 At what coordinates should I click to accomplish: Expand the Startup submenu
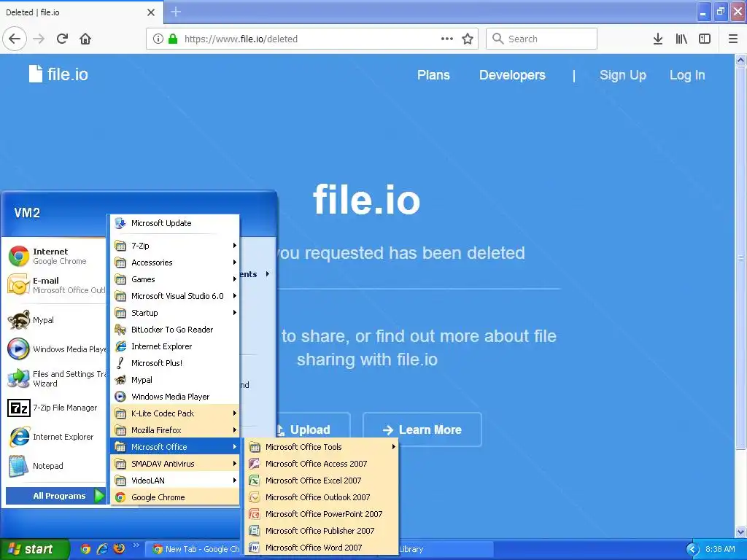click(x=175, y=313)
